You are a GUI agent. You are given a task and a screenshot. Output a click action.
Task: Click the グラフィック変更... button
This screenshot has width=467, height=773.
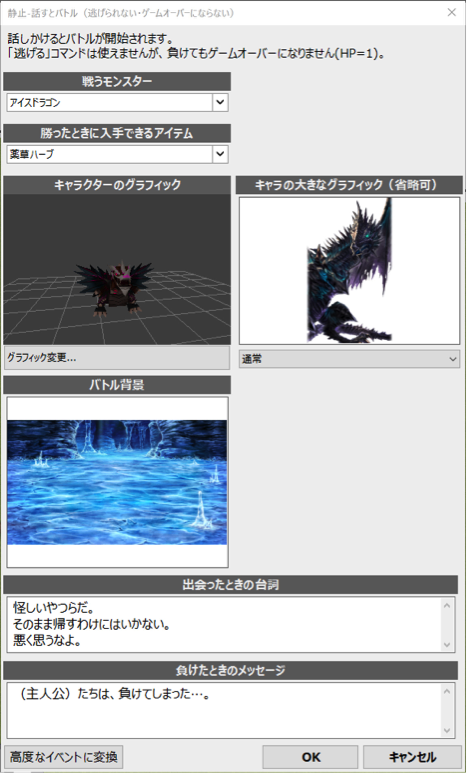pos(116,358)
